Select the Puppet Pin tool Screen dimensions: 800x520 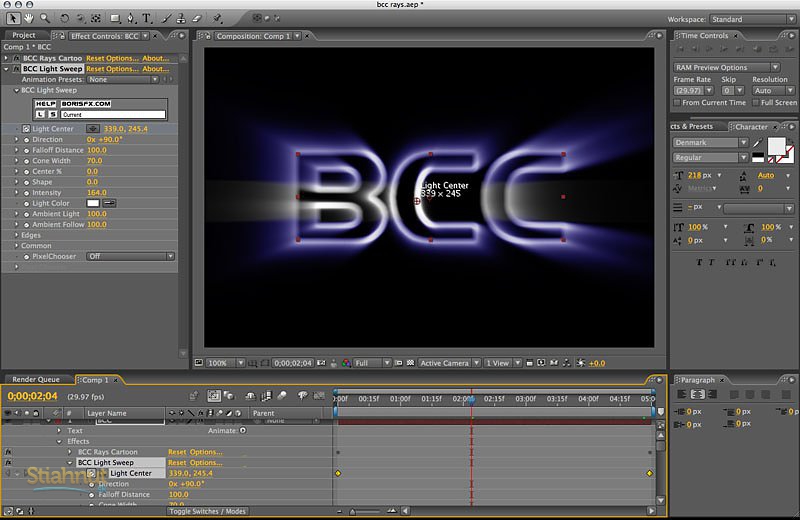(217, 18)
